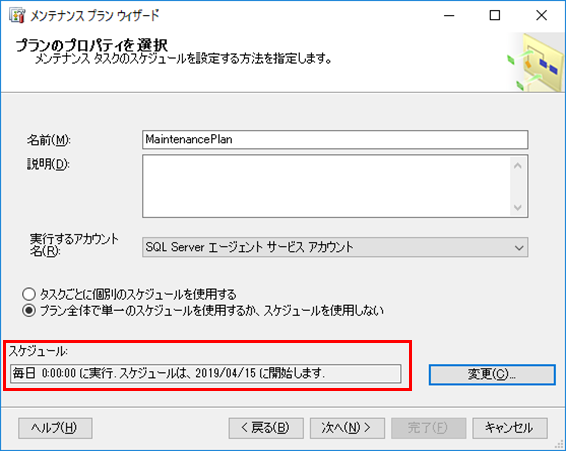The image size is (566, 451).
Task: Cancel the wizard with キャンセル button
Action: pos(510,428)
